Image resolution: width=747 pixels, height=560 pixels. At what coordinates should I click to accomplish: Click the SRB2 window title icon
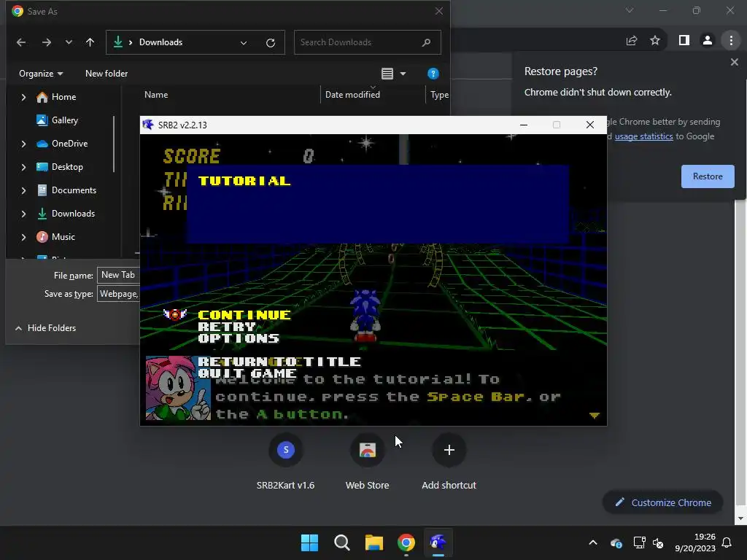(148, 125)
